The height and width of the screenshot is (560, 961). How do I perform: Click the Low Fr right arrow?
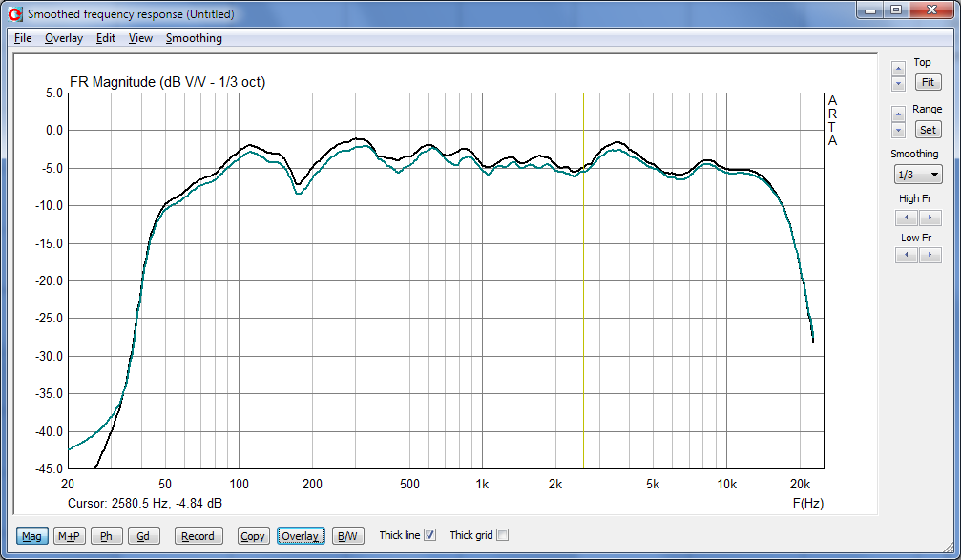[x=930, y=255]
